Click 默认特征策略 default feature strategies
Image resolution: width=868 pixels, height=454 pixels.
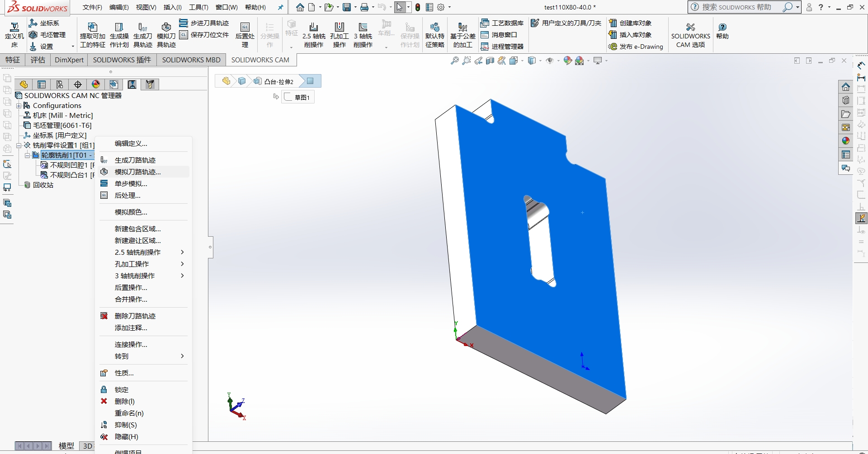(x=435, y=35)
